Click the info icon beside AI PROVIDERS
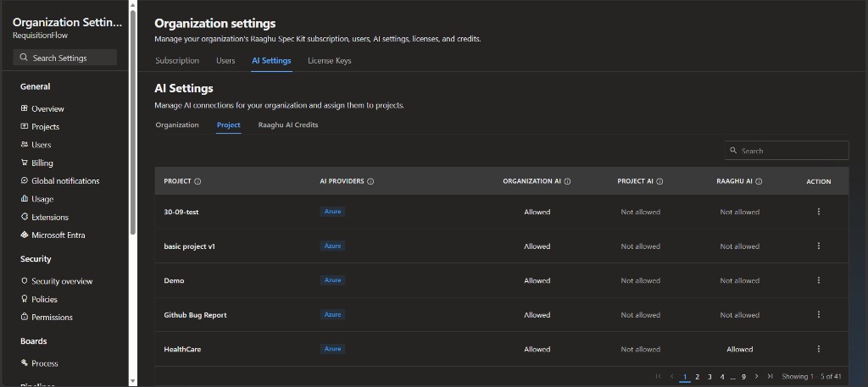 (x=370, y=181)
